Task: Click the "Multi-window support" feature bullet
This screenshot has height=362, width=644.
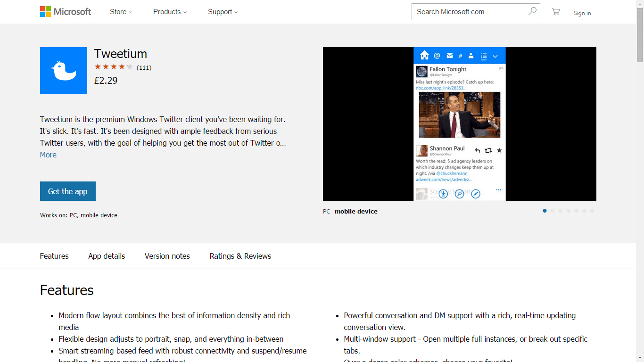Action: pyautogui.click(x=466, y=345)
